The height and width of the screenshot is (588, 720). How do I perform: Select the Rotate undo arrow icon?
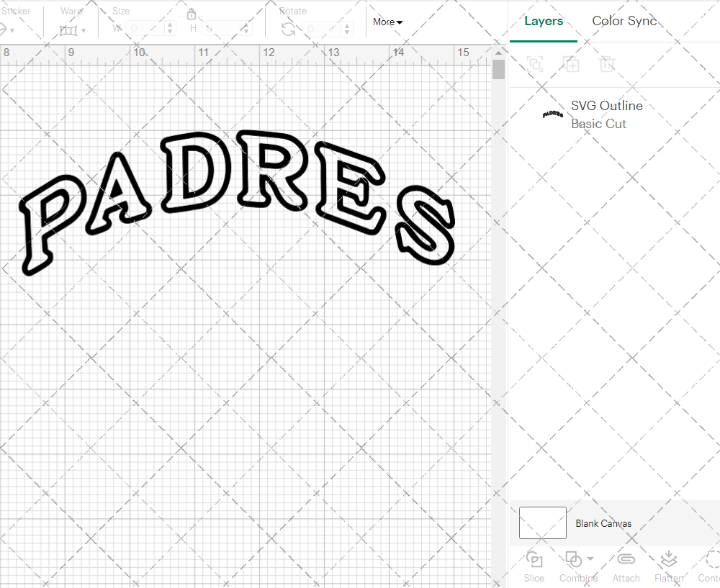[x=287, y=29]
